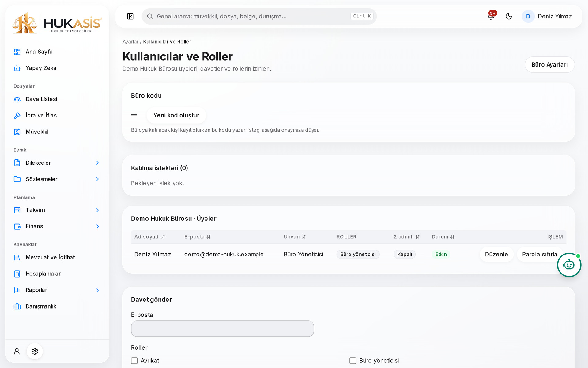Sort members by Ad soyad column
The width and height of the screenshot is (588, 368).
point(150,237)
